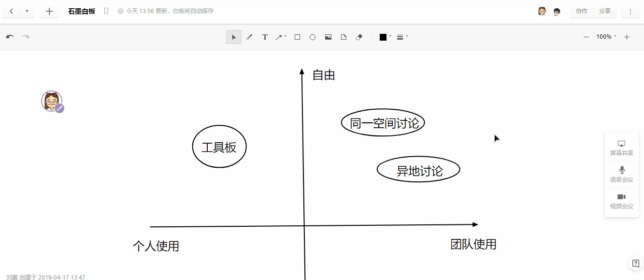Go back using the left arrow button
Image resolution: width=644 pixels, height=280 pixels.
(x=11, y=11)
